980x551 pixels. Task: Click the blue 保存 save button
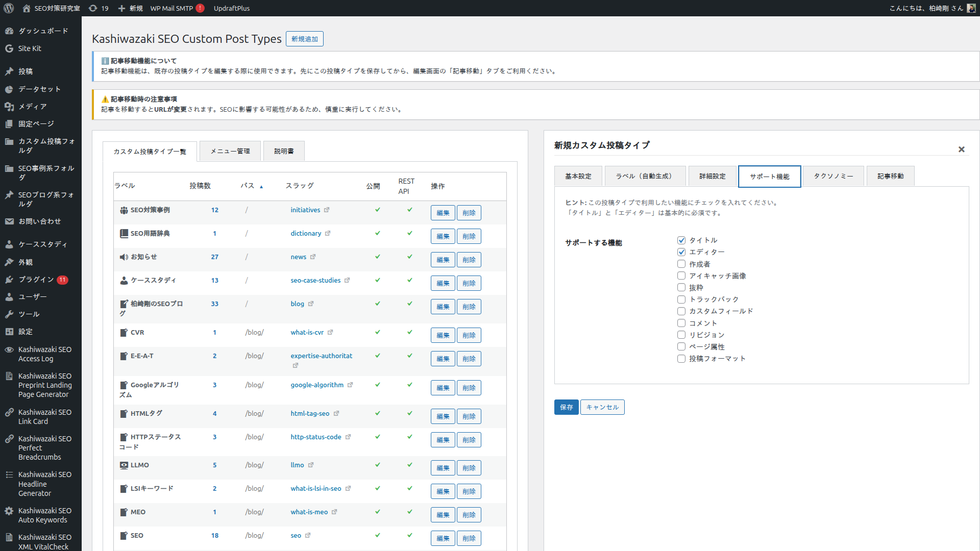(566, 407)
